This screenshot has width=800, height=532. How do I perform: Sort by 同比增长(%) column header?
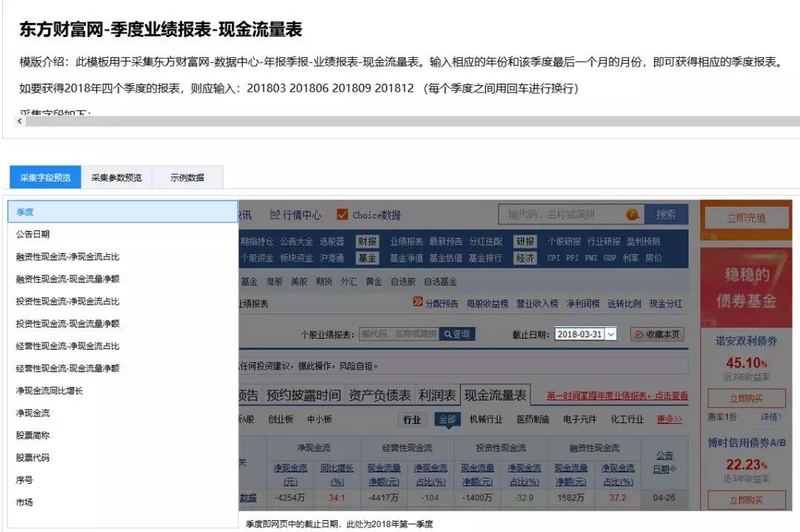(x=337, y=474)
